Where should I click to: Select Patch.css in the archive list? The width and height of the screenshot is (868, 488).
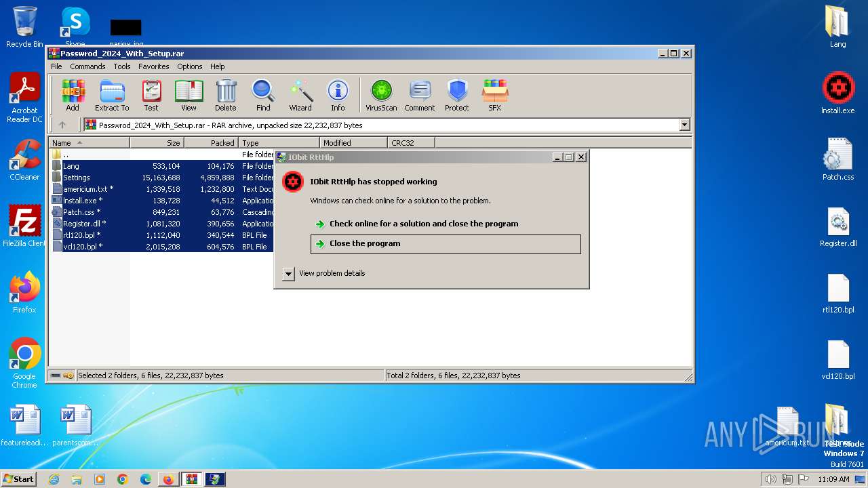pos(163,212)
